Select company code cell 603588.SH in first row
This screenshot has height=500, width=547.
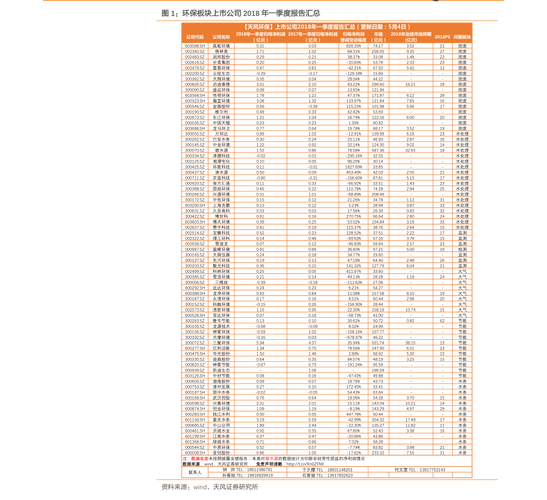pyautogui.click(x=195, y=46)
